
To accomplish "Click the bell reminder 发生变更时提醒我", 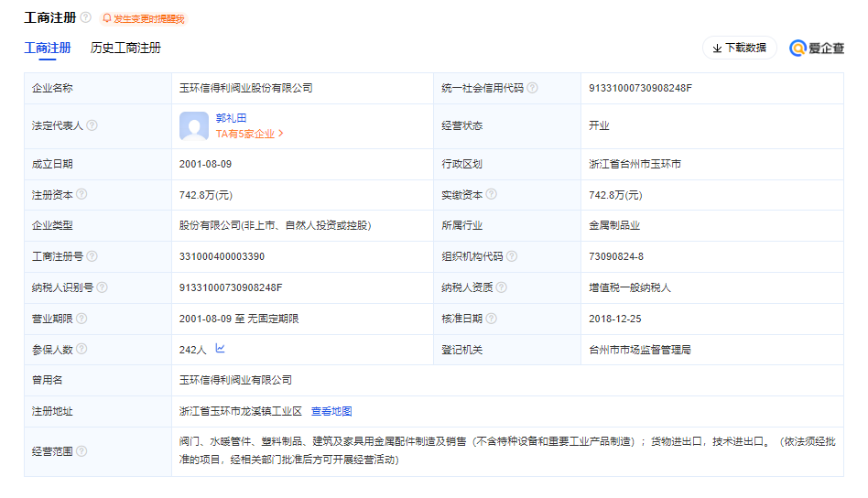I will coord(144,19).
